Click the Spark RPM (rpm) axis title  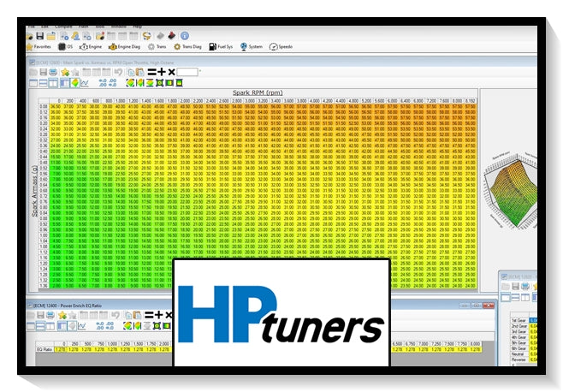coord(258,92)
